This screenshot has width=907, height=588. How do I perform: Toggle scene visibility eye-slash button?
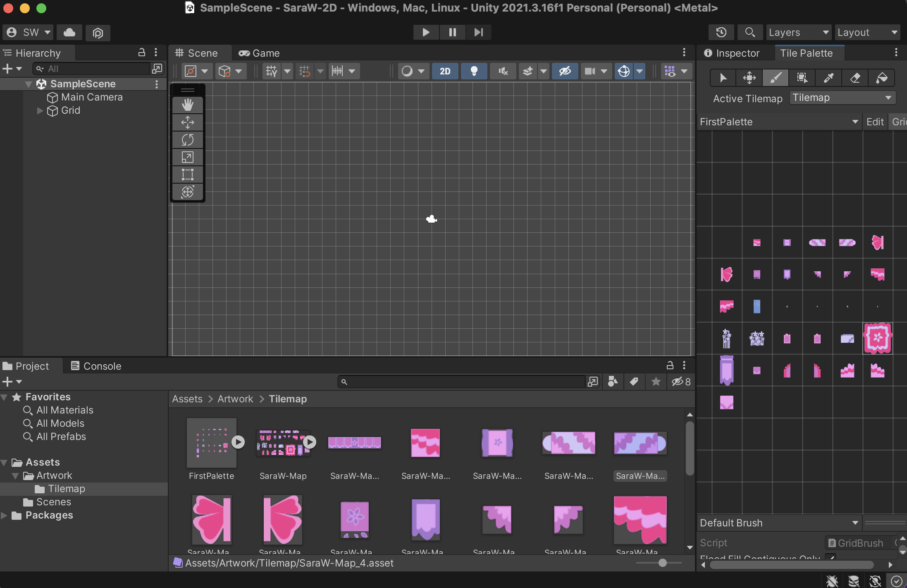click(x=565, y=71)
